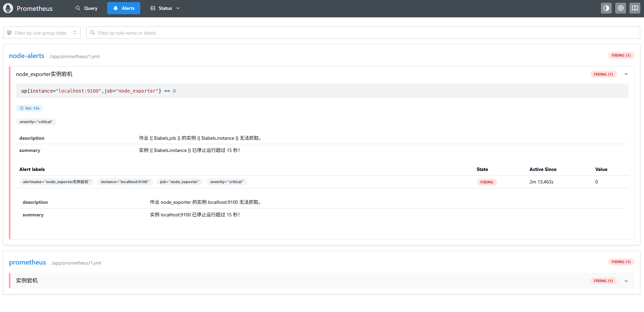Open the node-alerts rule group link
This screenshot has width=644, height=312.
click(26, 56)
